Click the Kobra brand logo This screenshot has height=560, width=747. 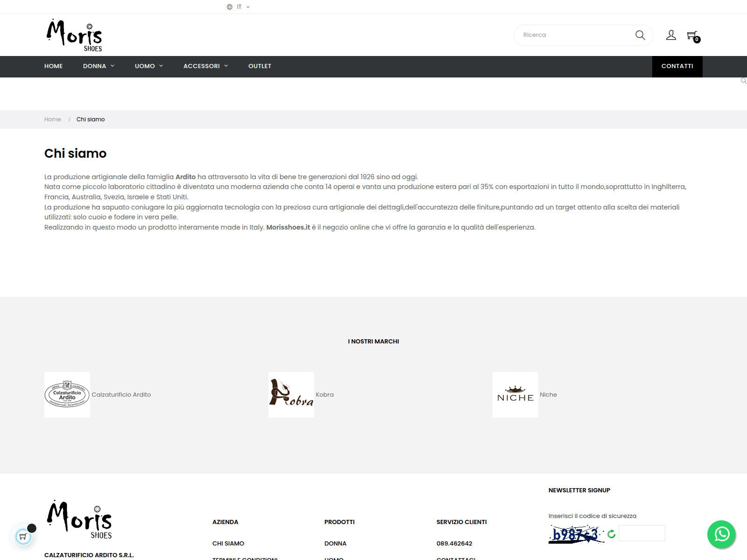tap(291, 395)
